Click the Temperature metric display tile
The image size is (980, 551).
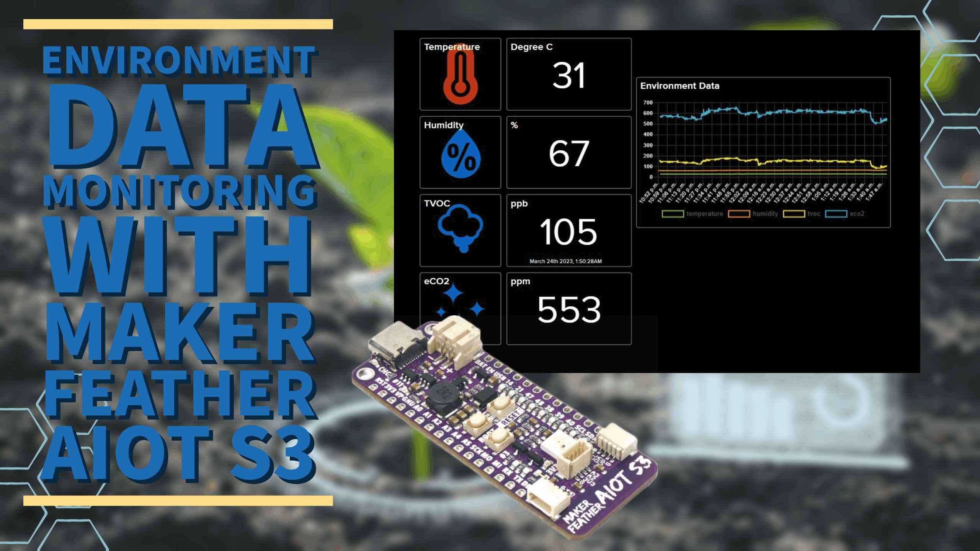pos(461,74)
